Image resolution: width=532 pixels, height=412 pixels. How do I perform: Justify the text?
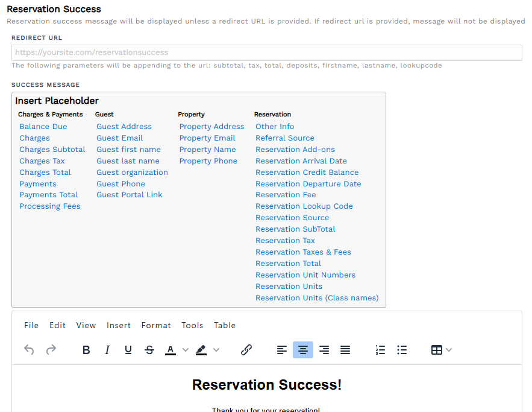coord(345,350)
